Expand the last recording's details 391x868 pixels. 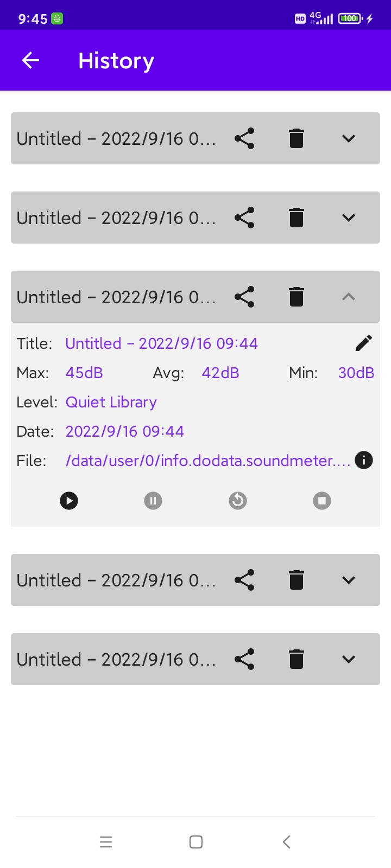pos(349,659)
